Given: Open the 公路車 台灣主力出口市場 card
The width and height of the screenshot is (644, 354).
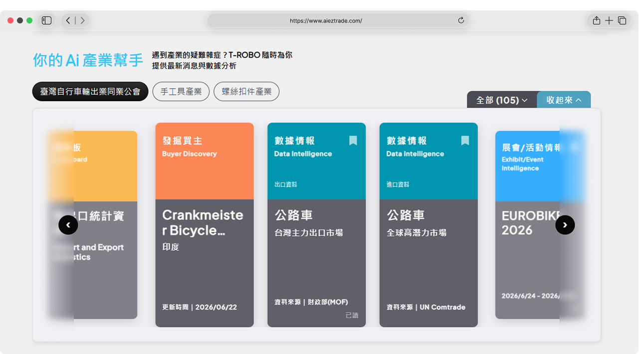Looking at the screenshot, I should click(317, 225).
